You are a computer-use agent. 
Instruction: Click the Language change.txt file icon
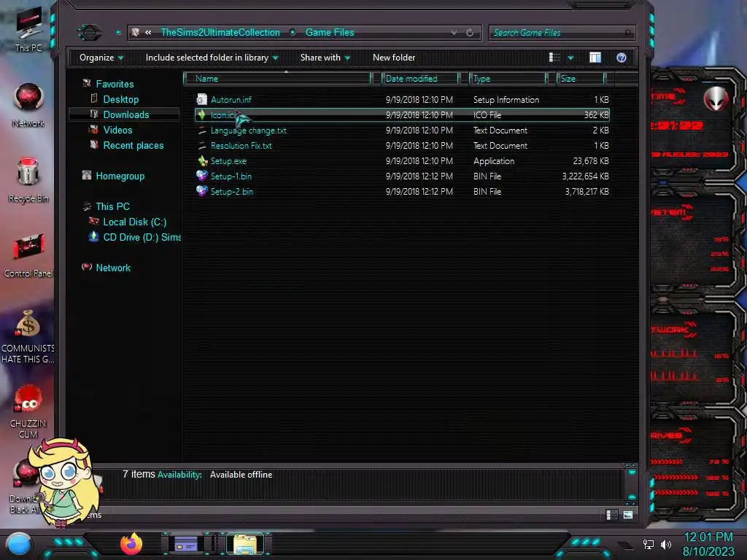[202, 130]
